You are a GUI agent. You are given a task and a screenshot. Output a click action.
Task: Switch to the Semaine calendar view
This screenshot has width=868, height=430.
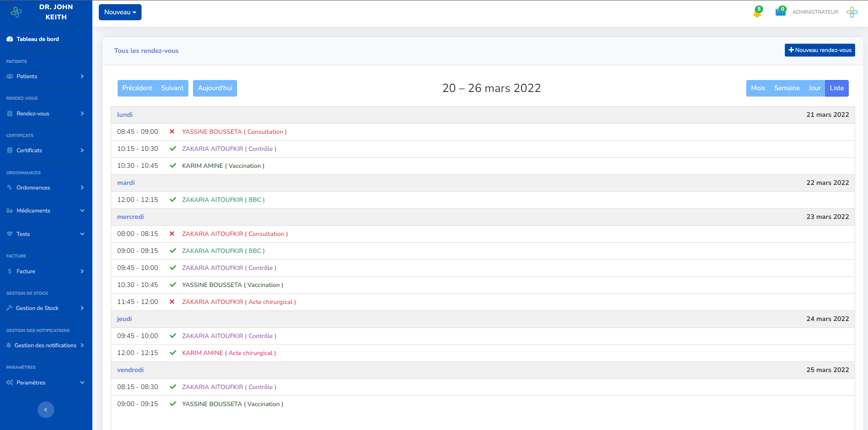coord(787,88)
